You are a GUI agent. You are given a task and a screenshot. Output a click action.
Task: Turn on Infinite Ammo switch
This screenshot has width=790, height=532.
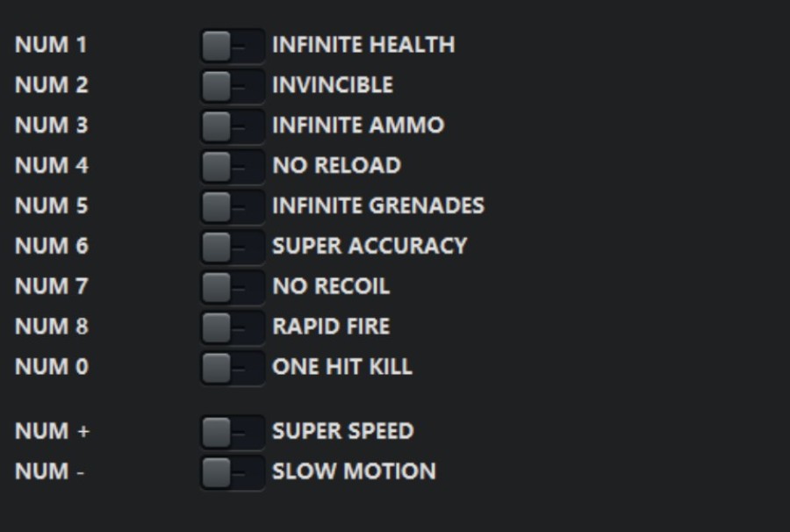[232, 126]
